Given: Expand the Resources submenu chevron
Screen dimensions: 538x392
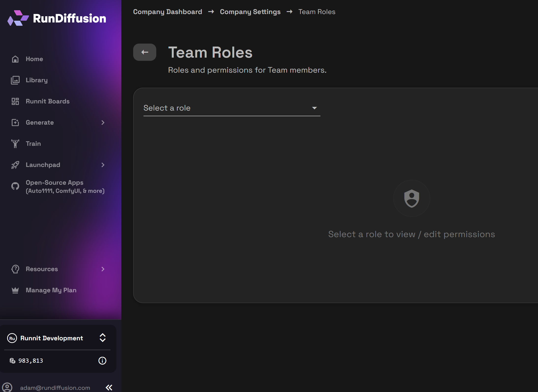Looking at the screenshot, I should click(x=103, y=269).
